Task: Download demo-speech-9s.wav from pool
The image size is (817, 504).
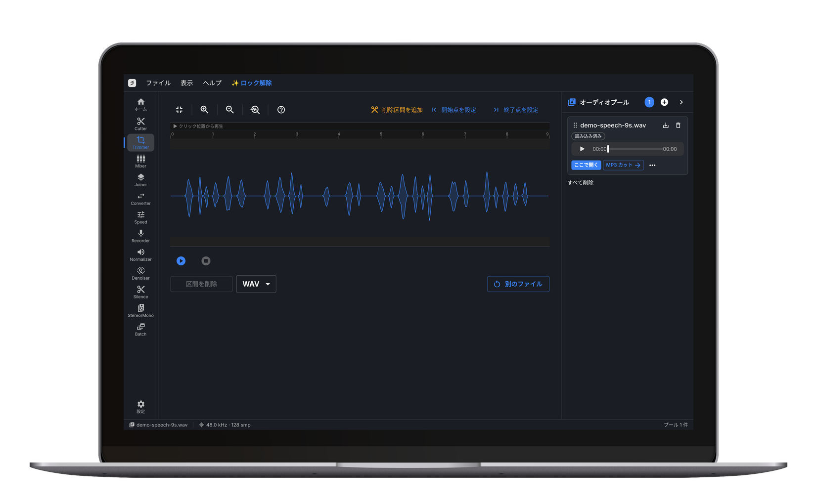Action: click(666, 126)
